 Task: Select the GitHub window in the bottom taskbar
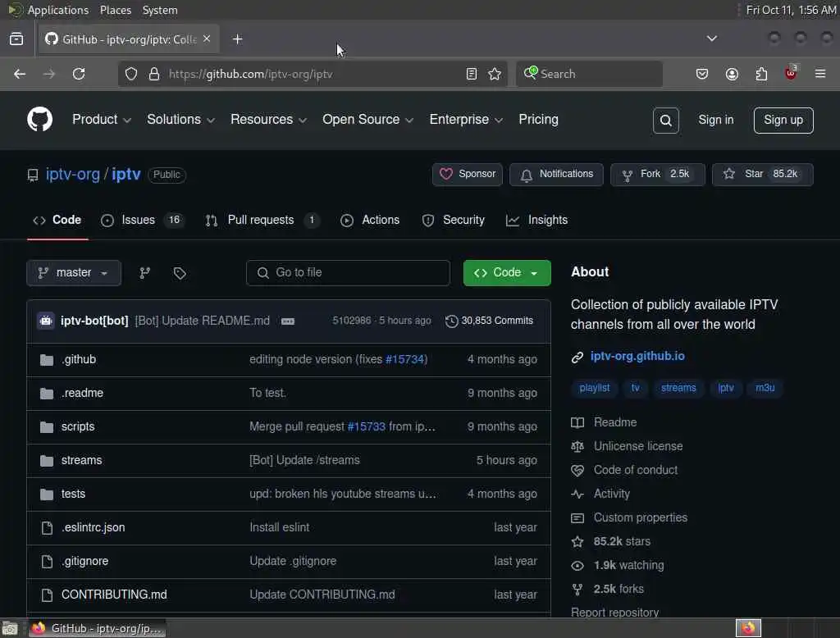pos(97,628)
